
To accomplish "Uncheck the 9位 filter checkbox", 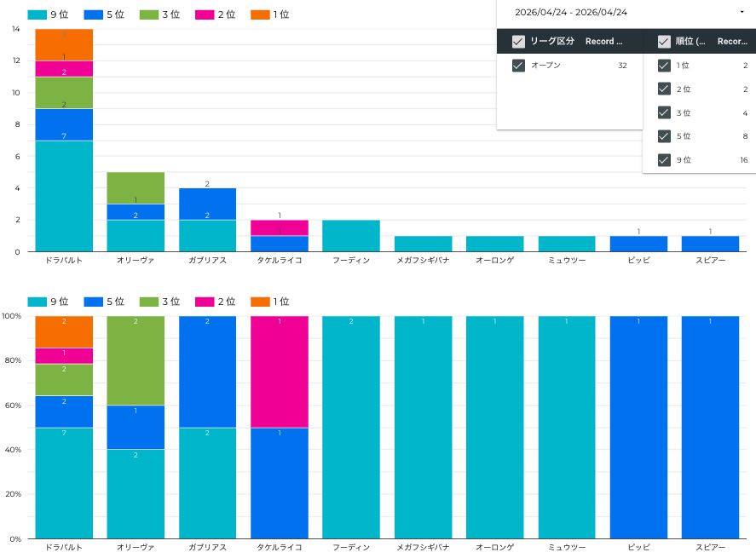I will [664, 160].
